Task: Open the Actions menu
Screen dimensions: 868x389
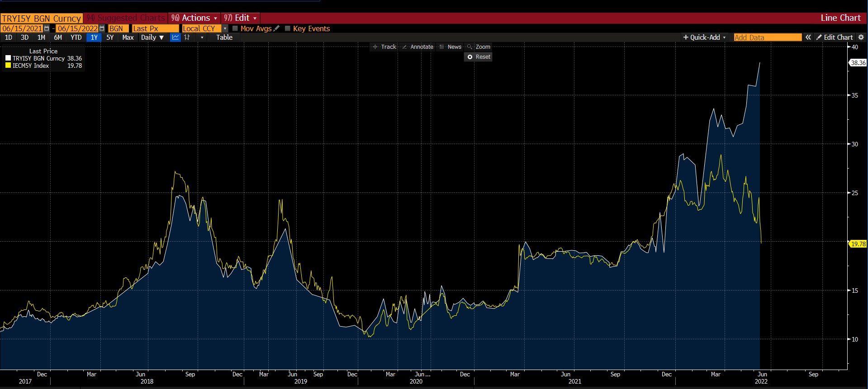Action: pos(194,18)
